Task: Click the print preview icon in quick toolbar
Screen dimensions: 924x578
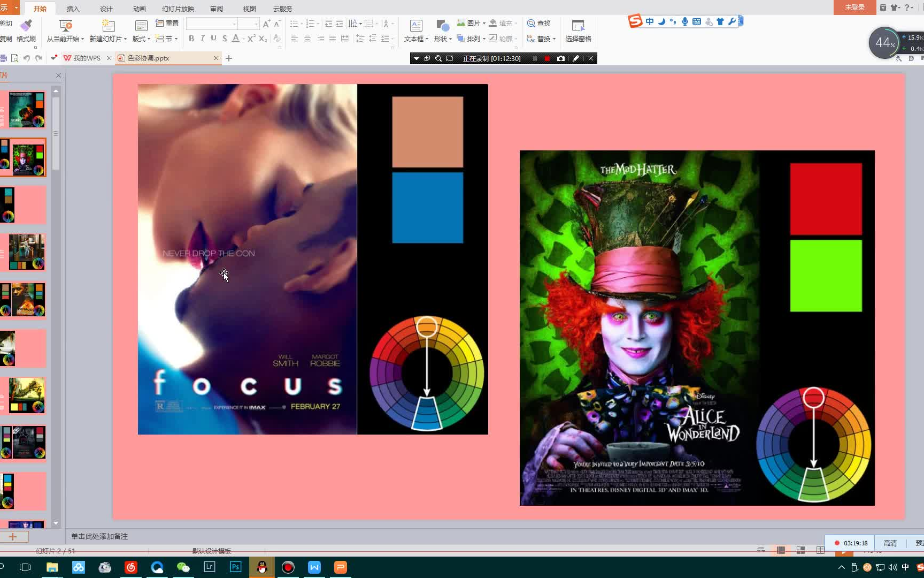Action: click(x=15, y=58)
